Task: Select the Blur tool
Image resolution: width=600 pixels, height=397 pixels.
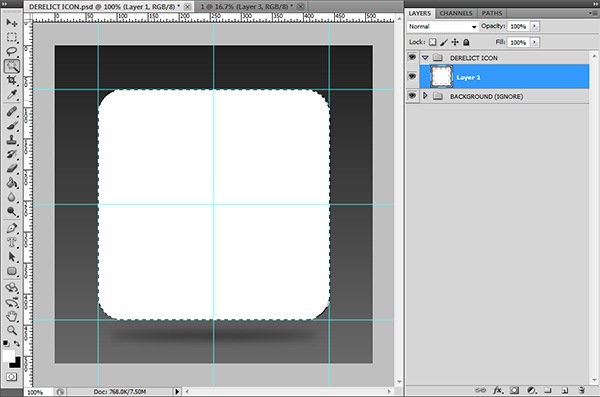Action: [11, 197]
